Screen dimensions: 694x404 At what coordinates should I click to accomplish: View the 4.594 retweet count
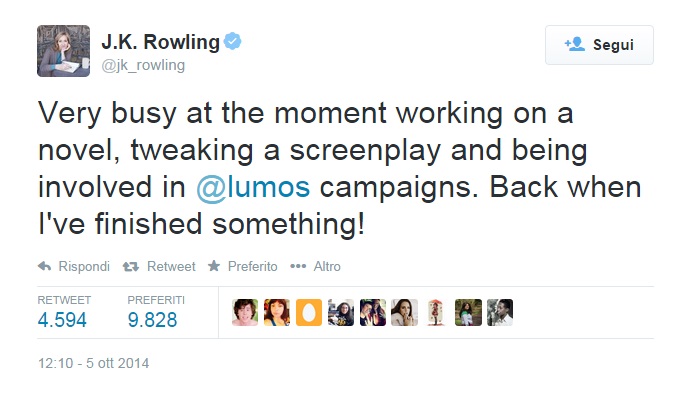click(x=62, y=320)
